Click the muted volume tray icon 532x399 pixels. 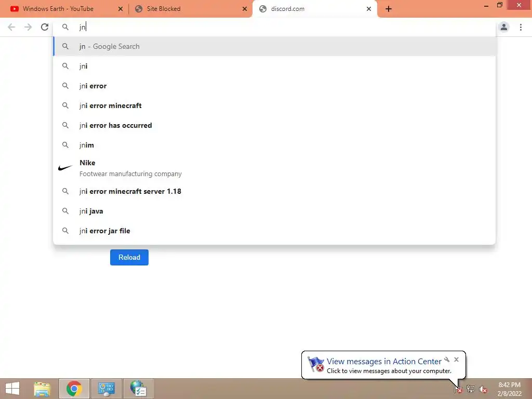click(x=483, y=389)
